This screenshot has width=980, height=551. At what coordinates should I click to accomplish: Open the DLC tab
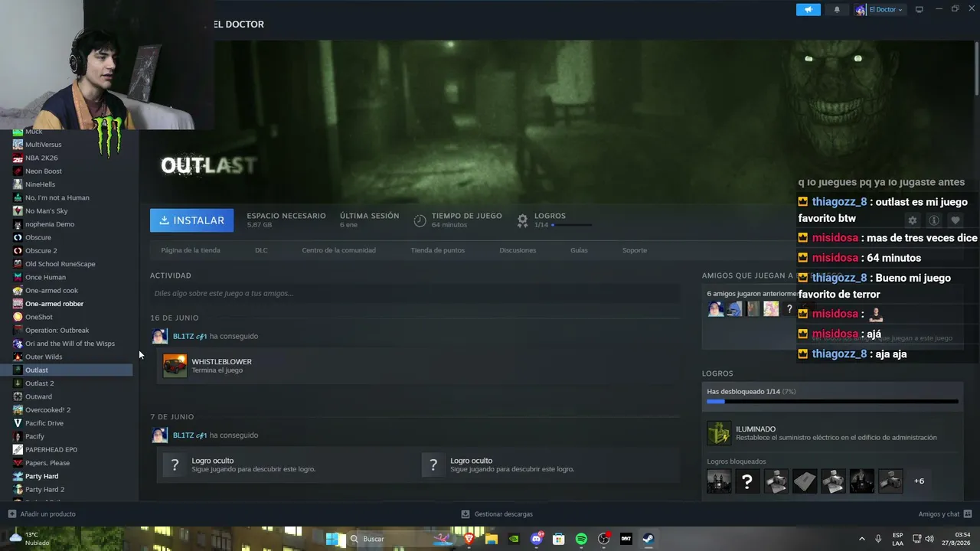pos(261,250)
